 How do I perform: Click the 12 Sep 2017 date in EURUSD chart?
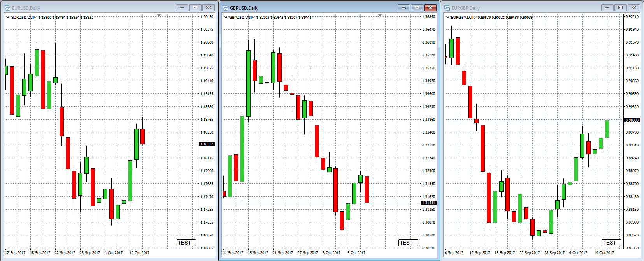[15, 253]
